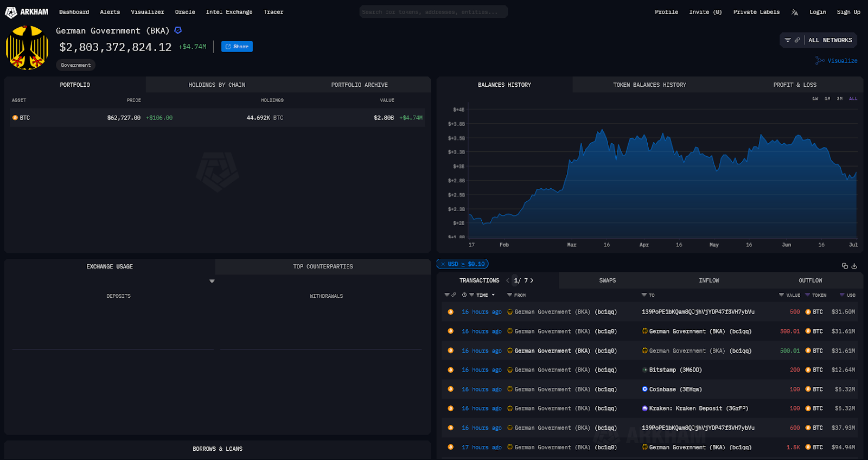Viewport: 868px width, 460px height.
Task: Open Intel Exchange in top navigation
Action: click(x=229, y=12)
